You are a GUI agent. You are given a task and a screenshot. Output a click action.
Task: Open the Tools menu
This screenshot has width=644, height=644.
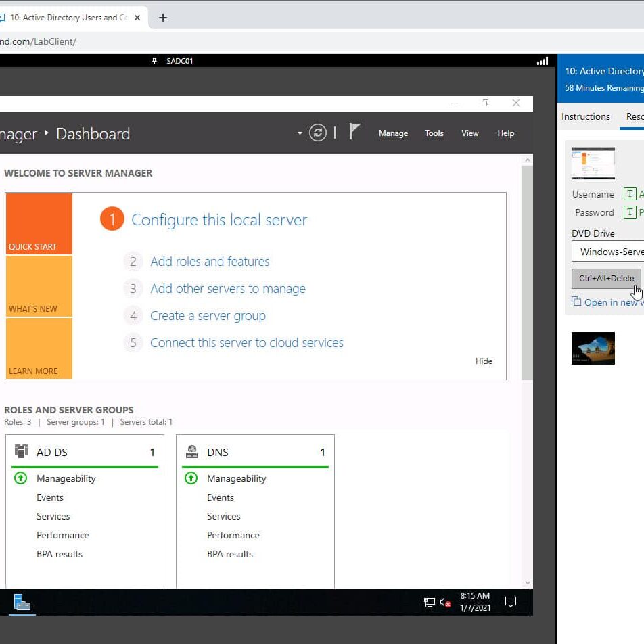[x=434, y=133]
